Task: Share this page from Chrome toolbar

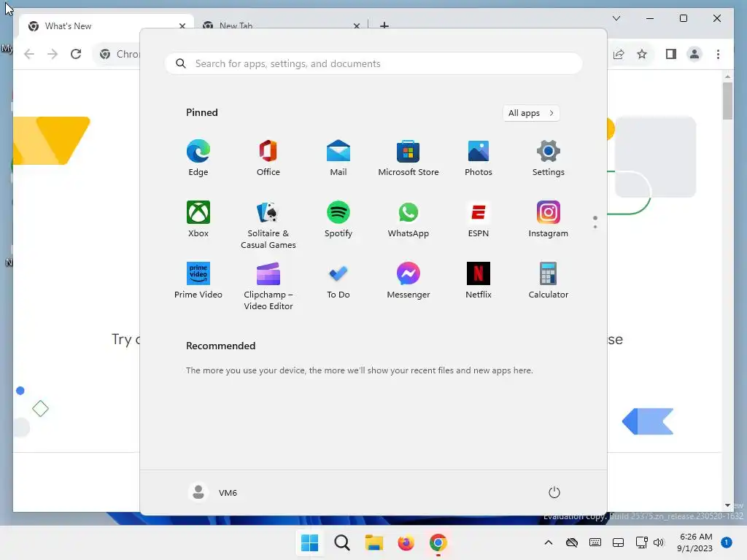Action: pos(619,54)
